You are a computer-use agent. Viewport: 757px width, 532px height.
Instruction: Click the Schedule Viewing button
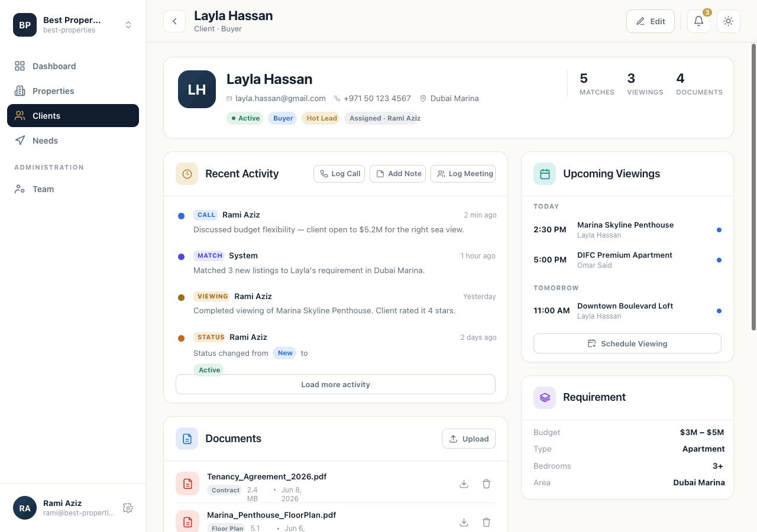(x=627, y=343)
